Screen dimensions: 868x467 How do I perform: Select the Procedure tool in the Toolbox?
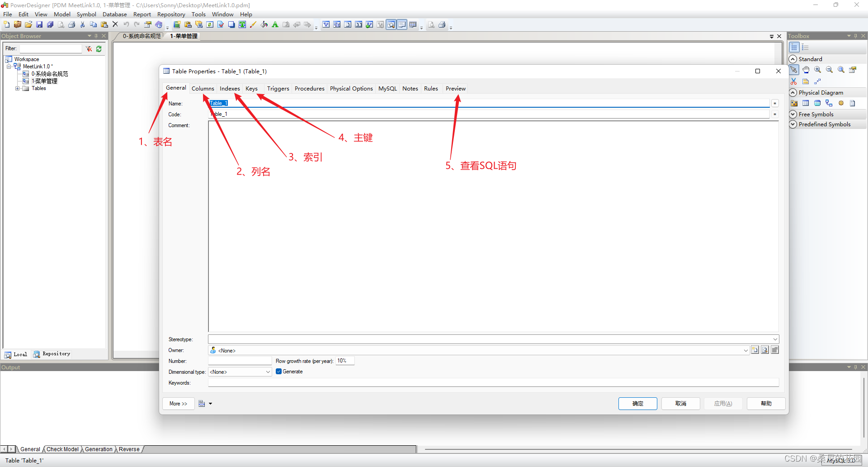841,103
